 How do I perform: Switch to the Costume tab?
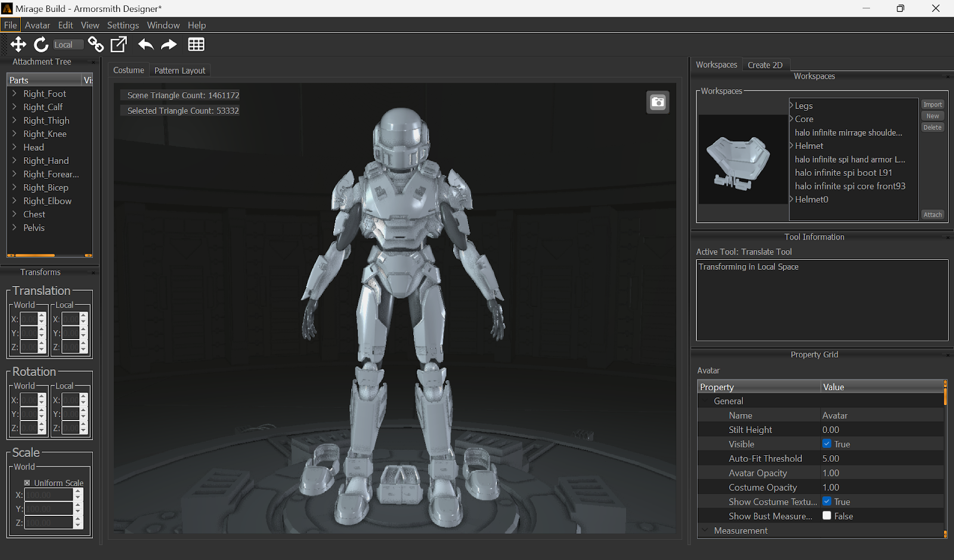pos(129,70)
